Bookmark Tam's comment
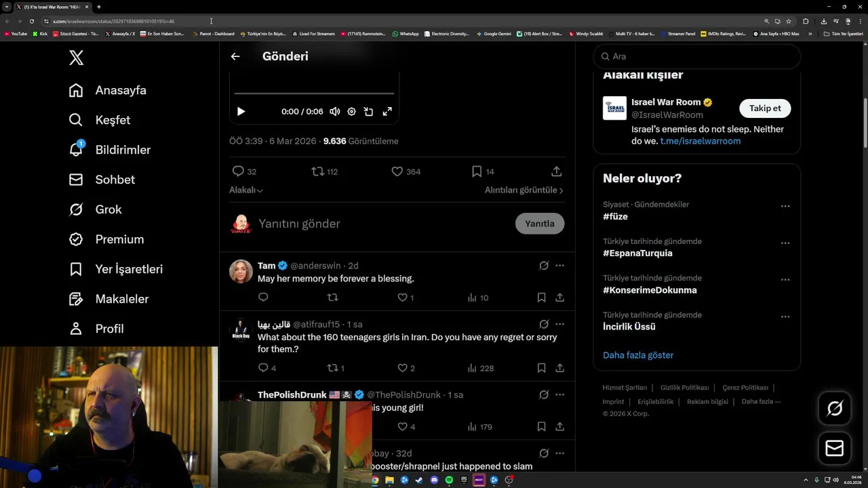Screen dimensions: 868x488 point(541,298)
